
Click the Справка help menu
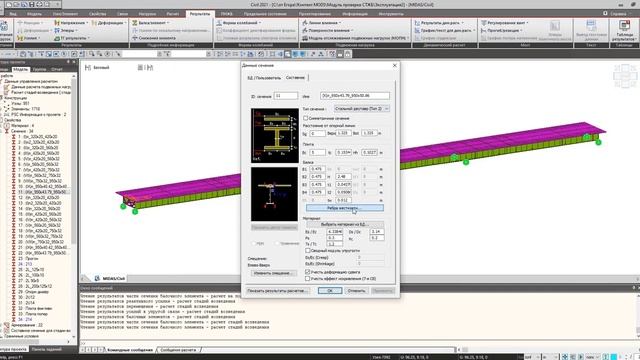pos(618,14)
